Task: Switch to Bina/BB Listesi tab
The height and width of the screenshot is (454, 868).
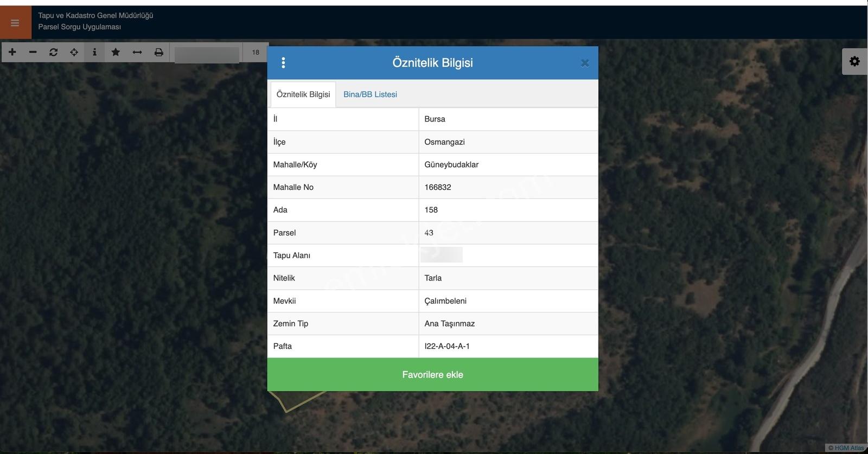Action: coord(370,94)
